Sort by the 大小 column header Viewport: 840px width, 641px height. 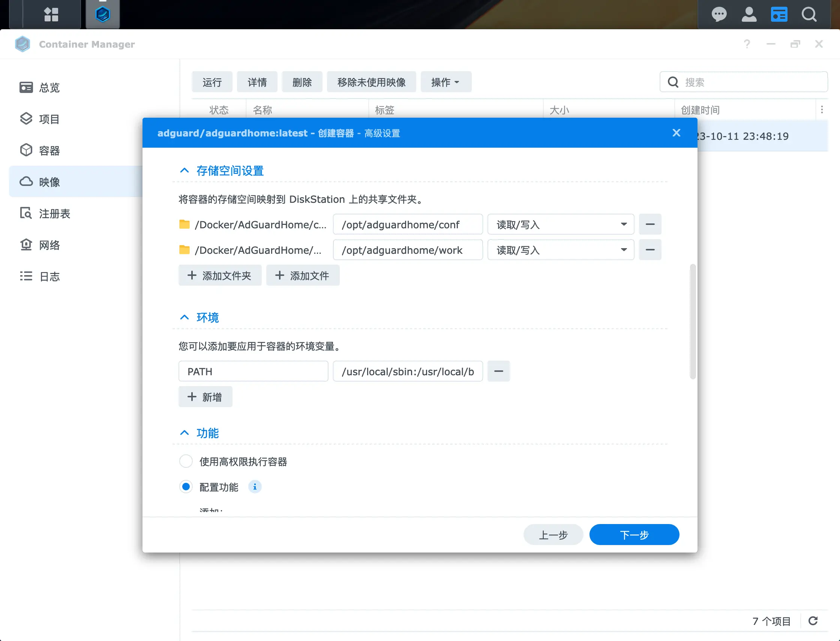609,110
